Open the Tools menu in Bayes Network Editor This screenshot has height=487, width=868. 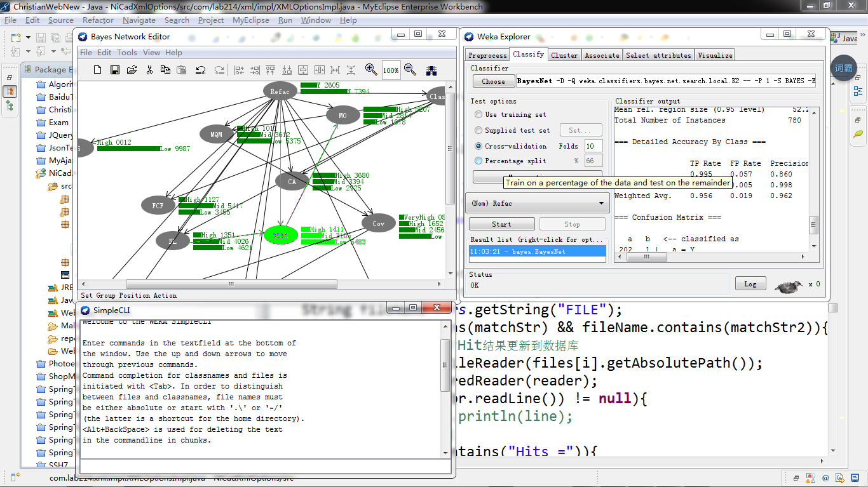126,53
